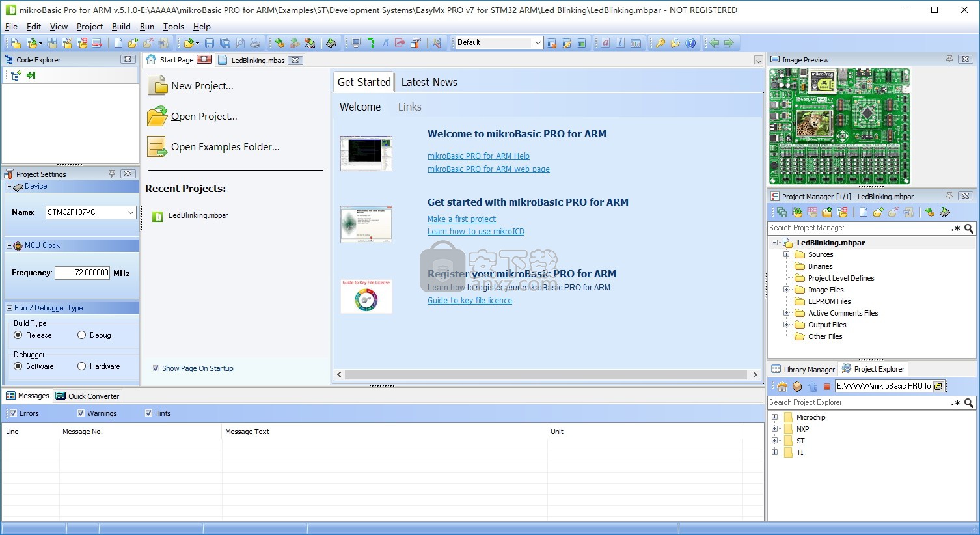
Task: Click Add Project folder-plus icon in Project Manager
Action: [x=827, y=212]
